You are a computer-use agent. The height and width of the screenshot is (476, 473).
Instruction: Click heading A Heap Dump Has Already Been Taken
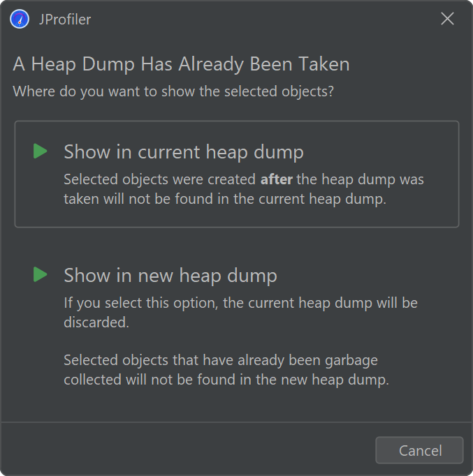(181, 64)
